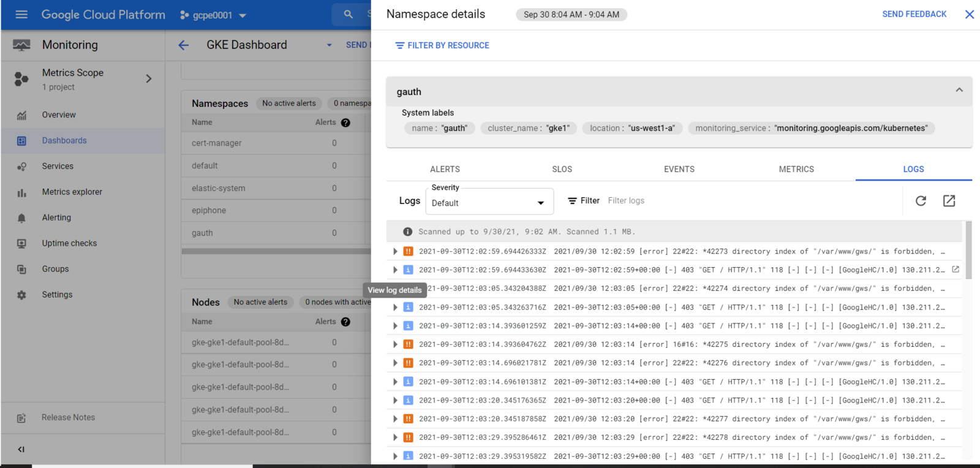Collapse the gauth section chevron

[959, 90]
